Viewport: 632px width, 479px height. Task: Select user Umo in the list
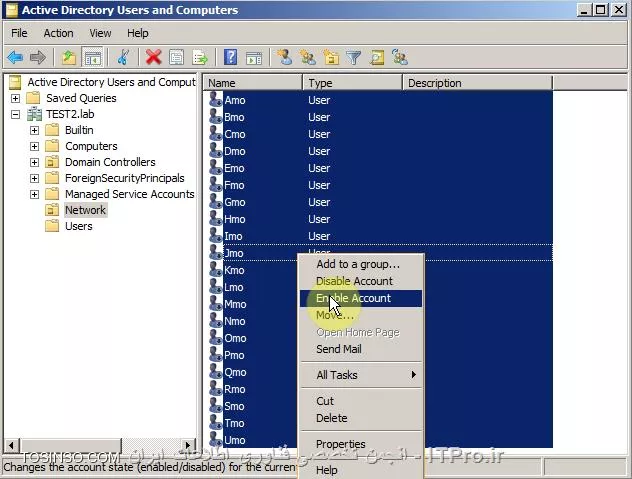235,440
